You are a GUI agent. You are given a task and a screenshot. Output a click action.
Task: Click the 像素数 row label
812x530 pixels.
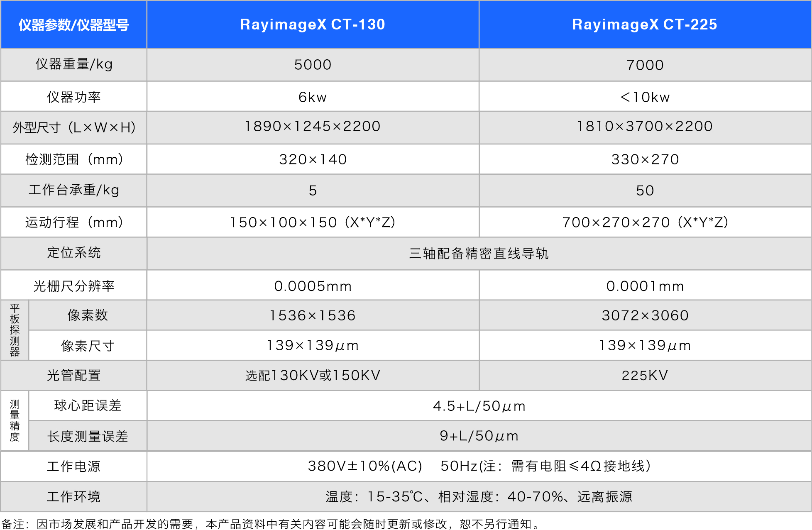pos(88,315)
